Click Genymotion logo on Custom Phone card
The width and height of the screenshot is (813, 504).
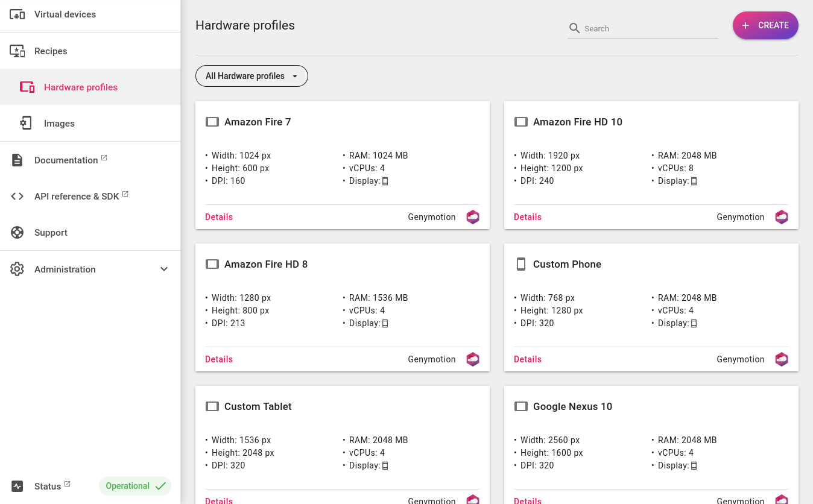782,359
